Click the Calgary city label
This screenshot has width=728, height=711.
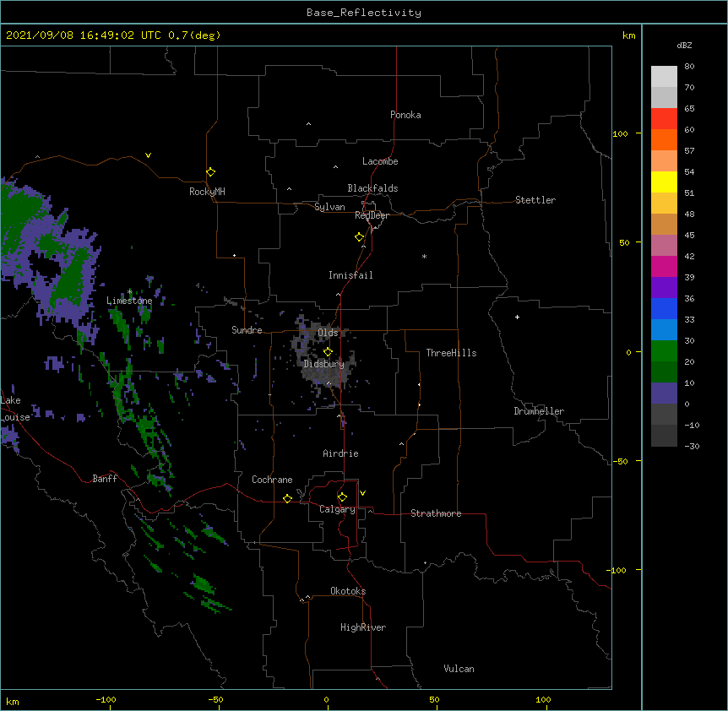[338, 509]
